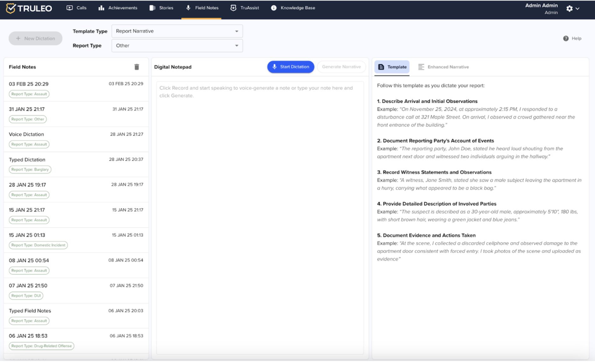The image size is (595, 364).
Task: Click the Template document icon
Action: [x=381, y=67]
